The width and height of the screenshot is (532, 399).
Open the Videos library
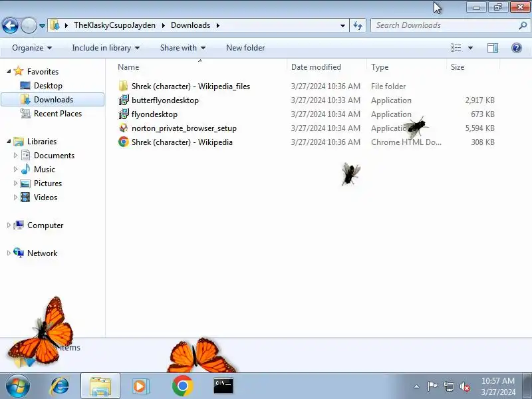pyautogui.click(x=45, y=197)
